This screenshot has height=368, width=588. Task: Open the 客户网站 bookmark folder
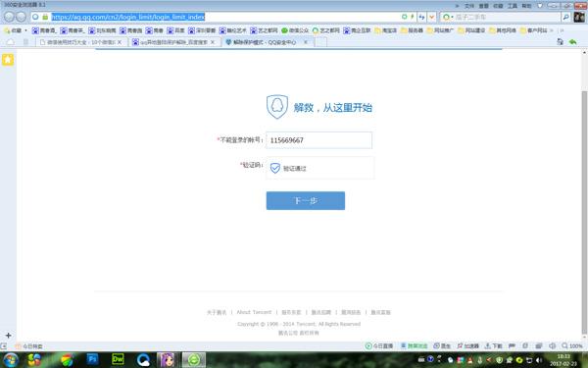point(534,30)
